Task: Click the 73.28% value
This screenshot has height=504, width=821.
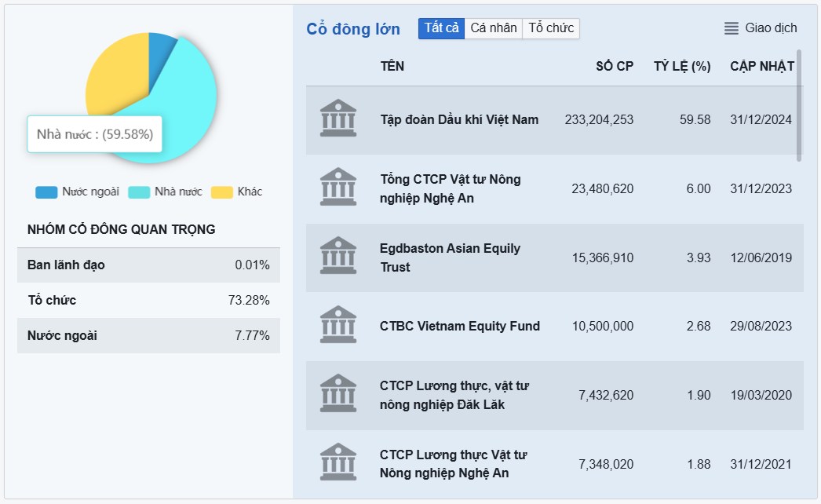Action: click(x=249, y=300)
